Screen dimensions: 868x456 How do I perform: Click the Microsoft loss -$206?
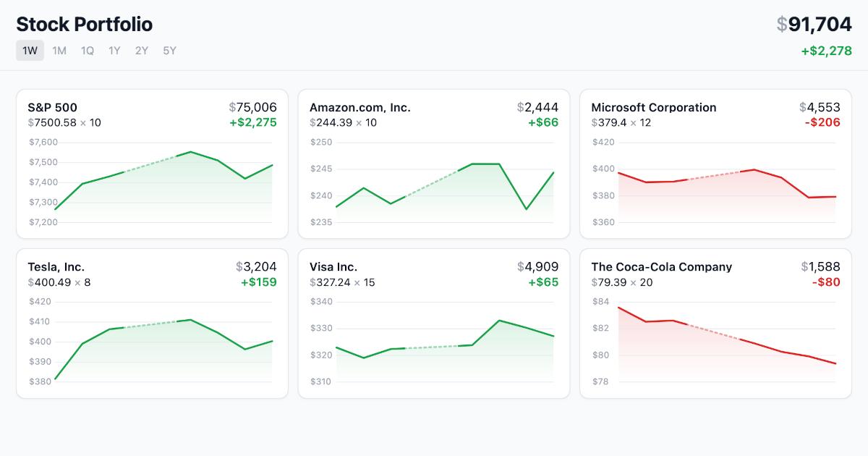pyautogui.click(x=822, y=122)
